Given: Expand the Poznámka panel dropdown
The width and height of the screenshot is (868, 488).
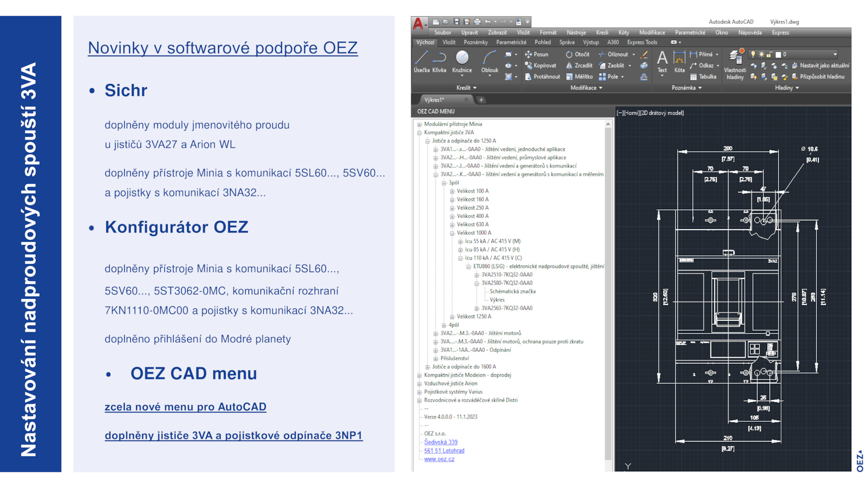Looking at the screenshot, I should click(x=686, y=88).
